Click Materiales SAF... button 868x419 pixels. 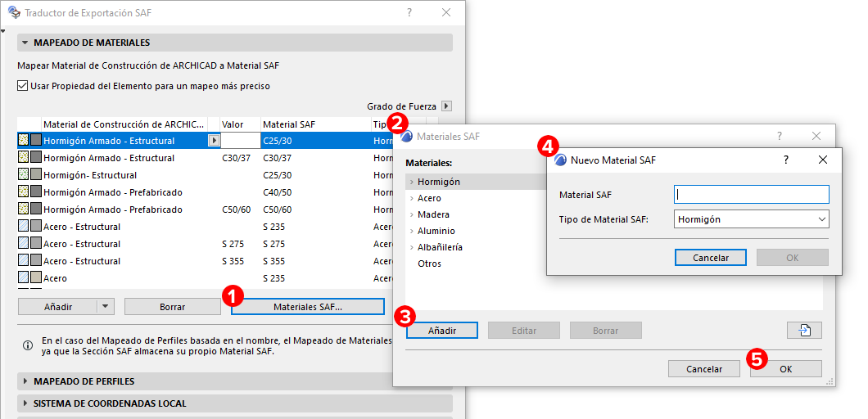point(308,307)
